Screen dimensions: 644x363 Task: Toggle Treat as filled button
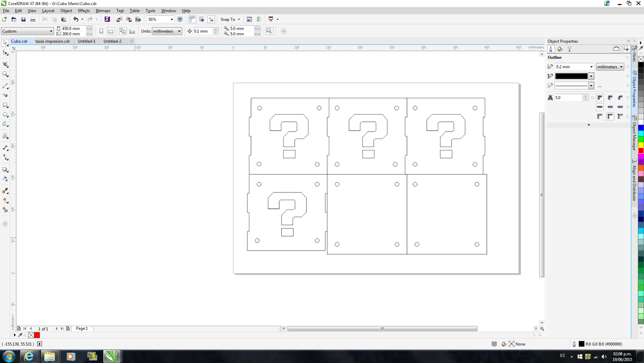[269, 31]
